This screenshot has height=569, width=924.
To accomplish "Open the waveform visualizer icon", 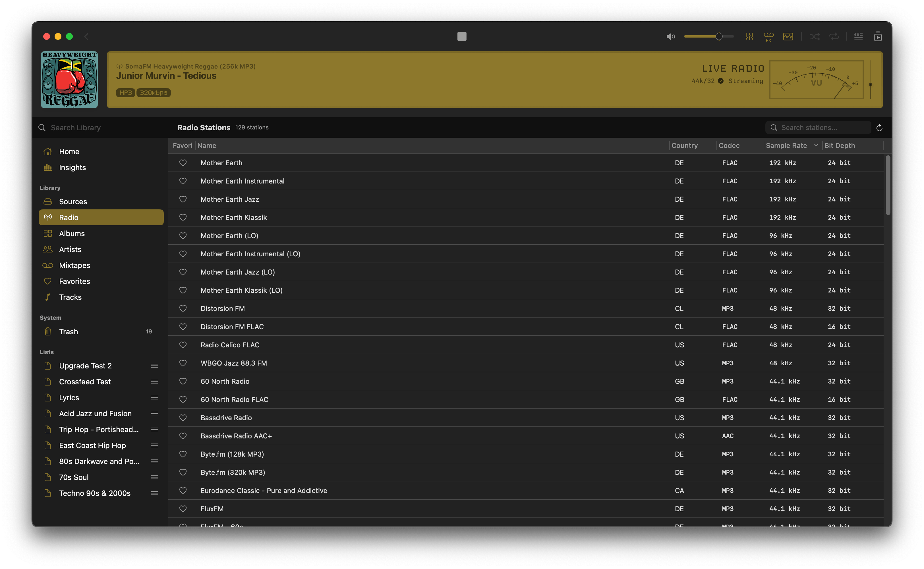I will point(788,36).
